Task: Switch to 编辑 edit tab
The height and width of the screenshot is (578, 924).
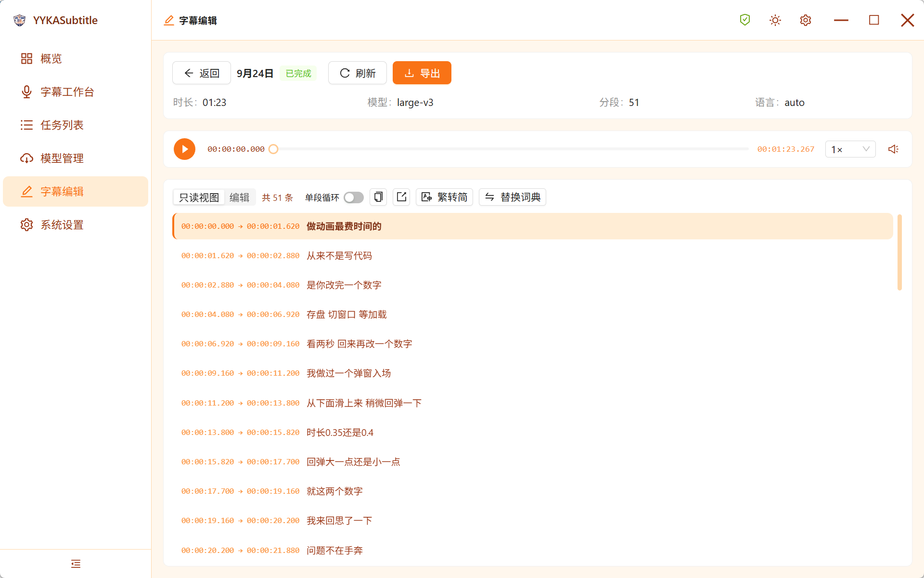Action: click(240, 197)
